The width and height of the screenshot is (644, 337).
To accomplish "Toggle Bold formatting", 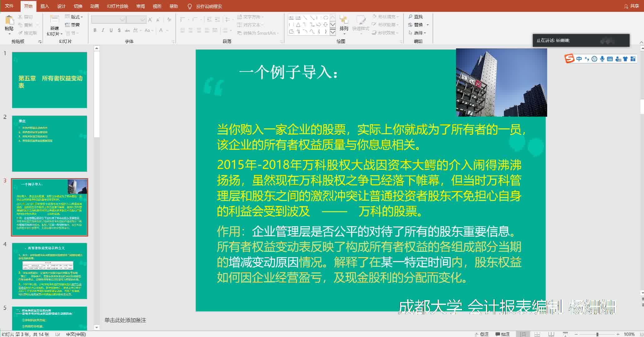I will coord(95,30).
